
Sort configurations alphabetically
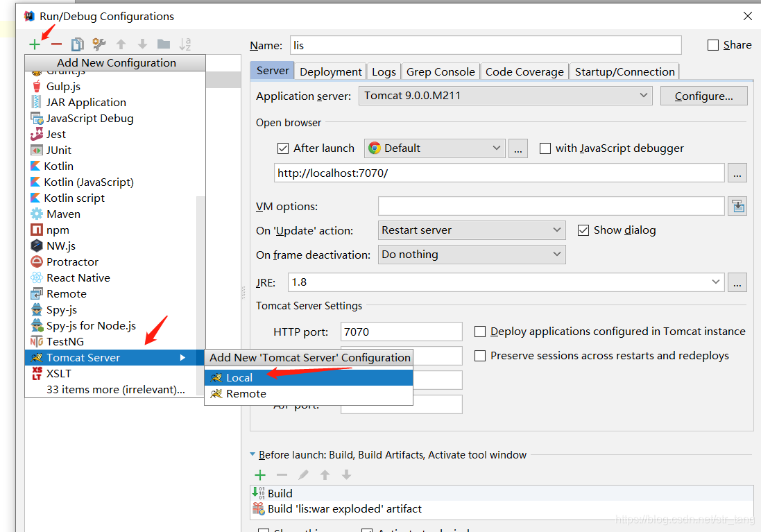(x=185, y=44)
